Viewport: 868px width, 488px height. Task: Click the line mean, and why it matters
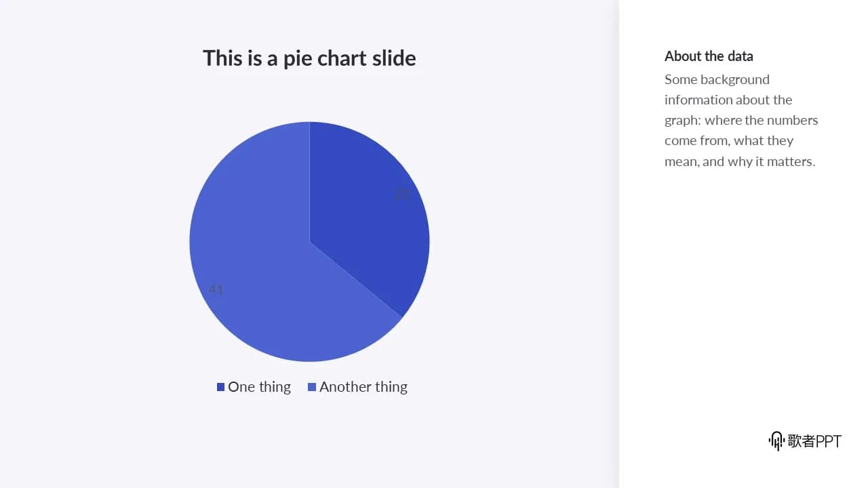tap(740, 162)
